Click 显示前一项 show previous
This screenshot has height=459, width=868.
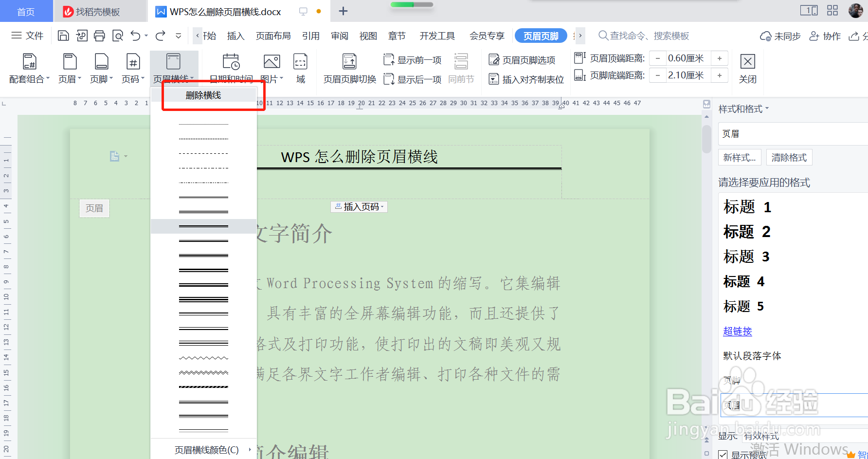click(413, 60)
